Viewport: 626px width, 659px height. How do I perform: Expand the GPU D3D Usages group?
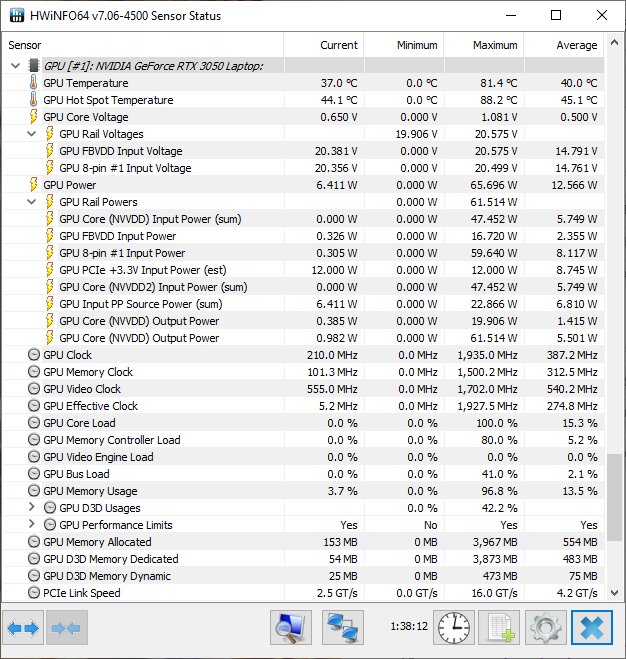(32, 507)
